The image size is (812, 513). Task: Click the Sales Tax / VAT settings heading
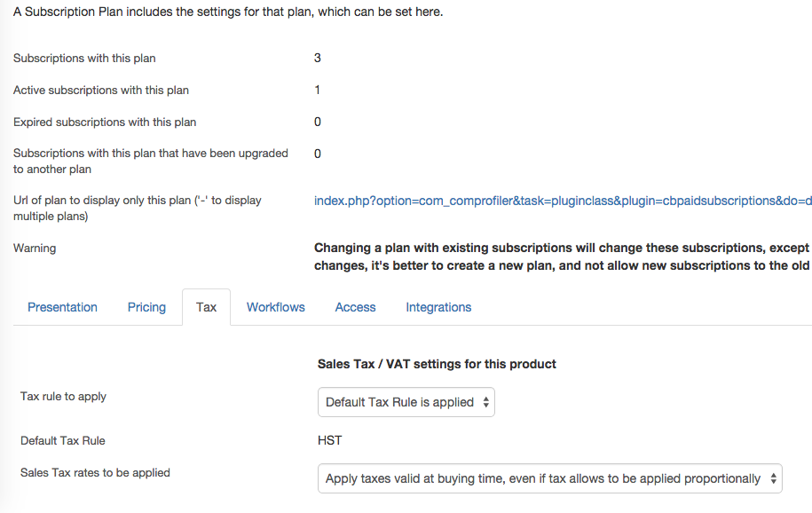pyautogui.click(x=437, y=364)
